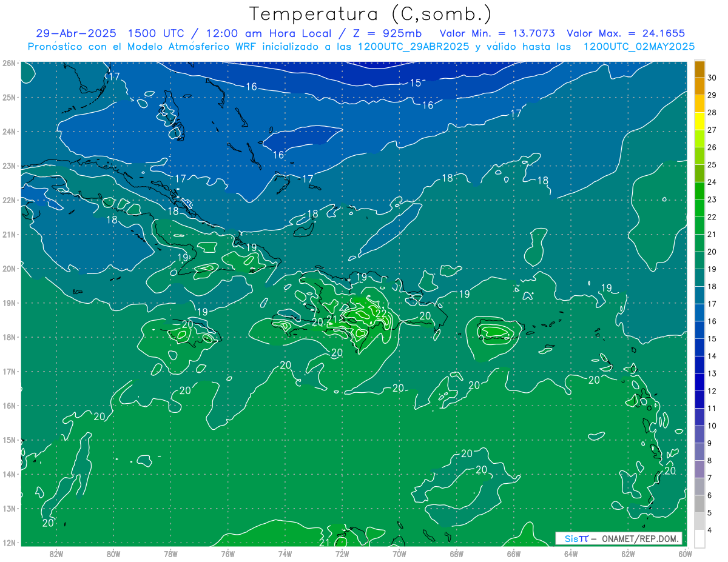Image resolution: width=728 pixels, height=562 pixels.
Task: Pick the dark blue swatch between 12 and 13
Action: tap(699, 382)
